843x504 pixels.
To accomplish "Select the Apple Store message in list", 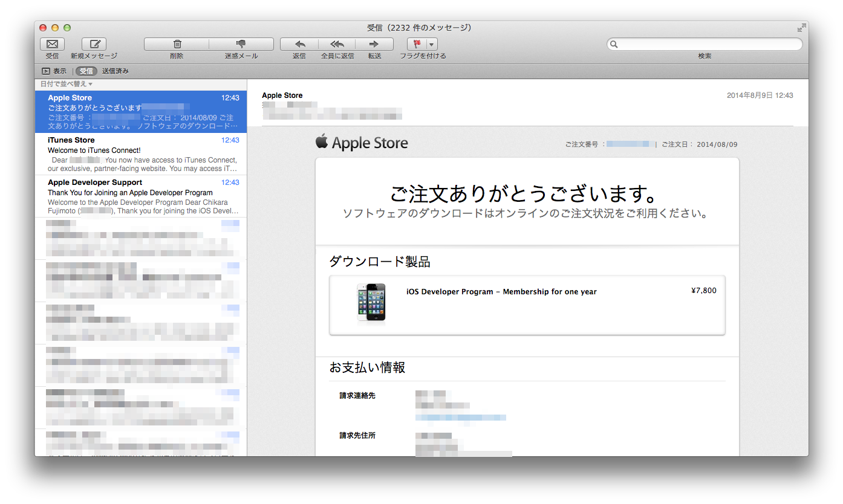I will point(141,112).
